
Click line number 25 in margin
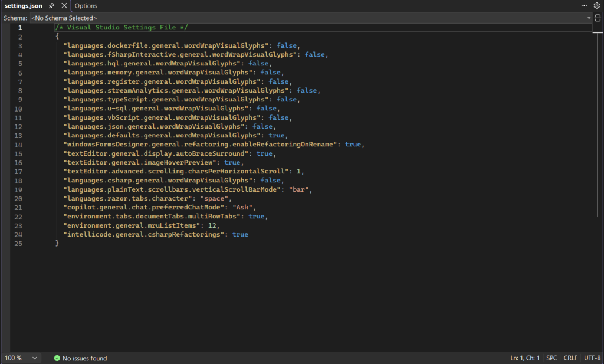(18, 244)
